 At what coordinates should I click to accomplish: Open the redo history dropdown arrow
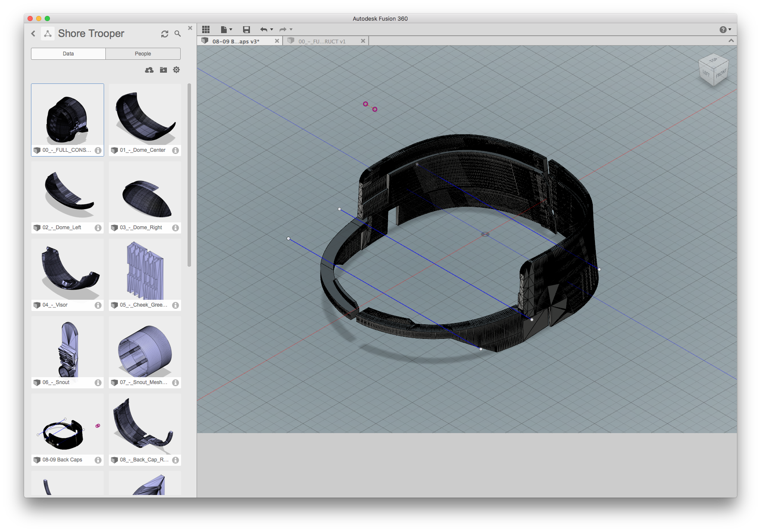coord(291,30)
